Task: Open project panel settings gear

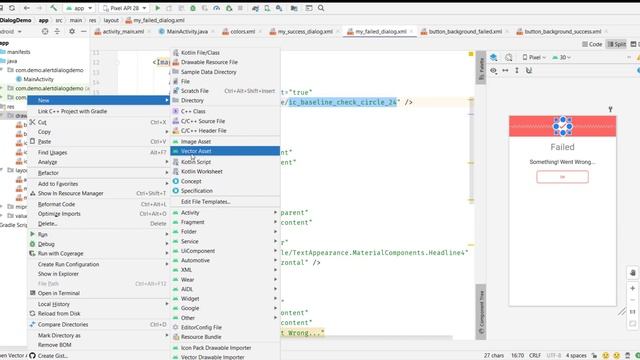Action: (x=72, y=31)
